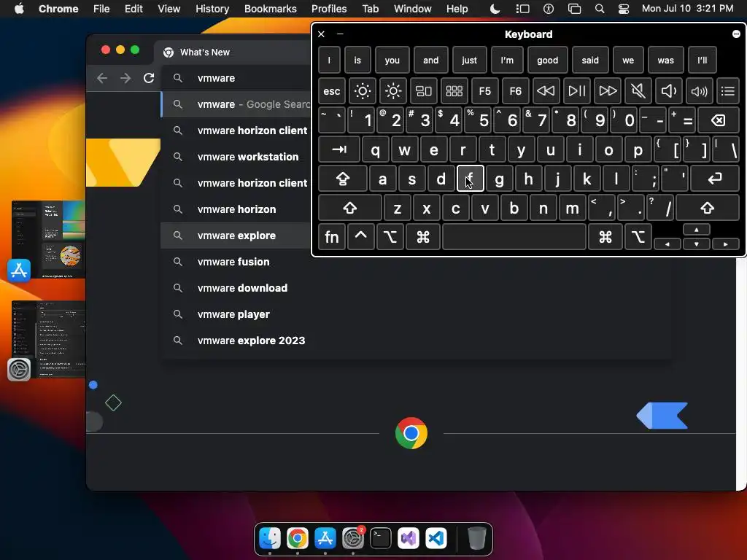Click the Launchpad grid key on keyboard
The image size is (747, 560).
(454, 90)
